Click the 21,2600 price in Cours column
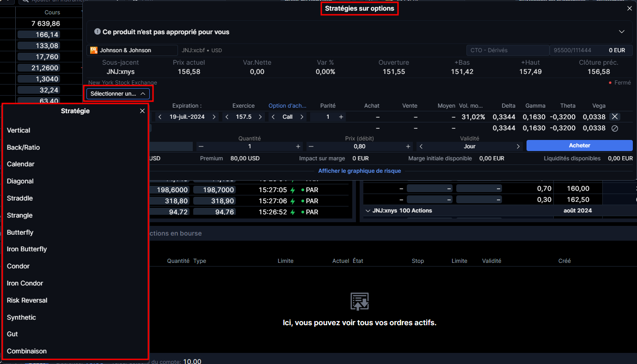Image resolution: width=637 pixels, height=364 pixels. pos(39,68)
